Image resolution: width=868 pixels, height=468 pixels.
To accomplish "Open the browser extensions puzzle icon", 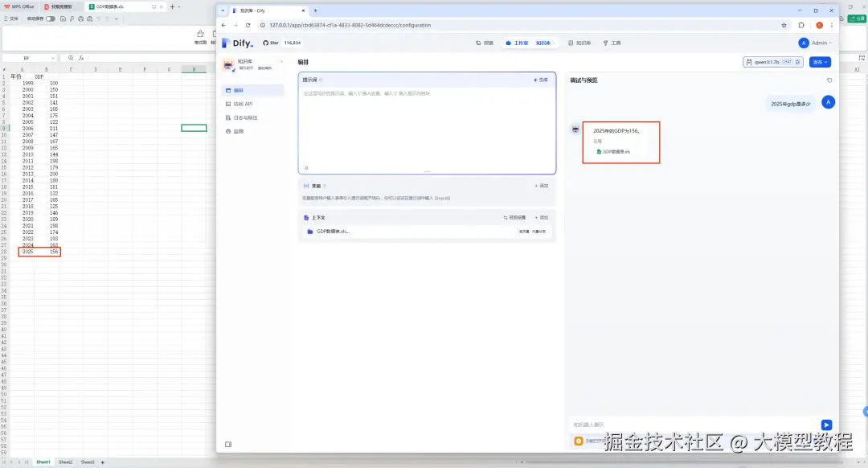I will tap(801, 25).
